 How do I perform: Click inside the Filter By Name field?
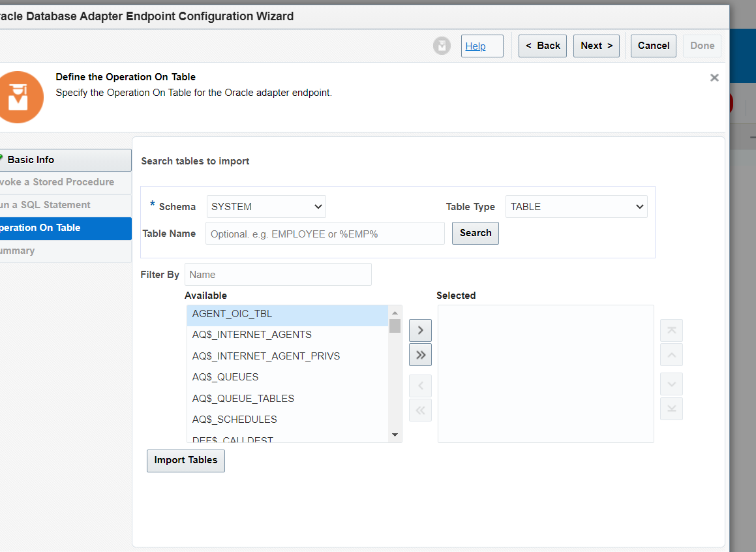[x=278, y=274]
